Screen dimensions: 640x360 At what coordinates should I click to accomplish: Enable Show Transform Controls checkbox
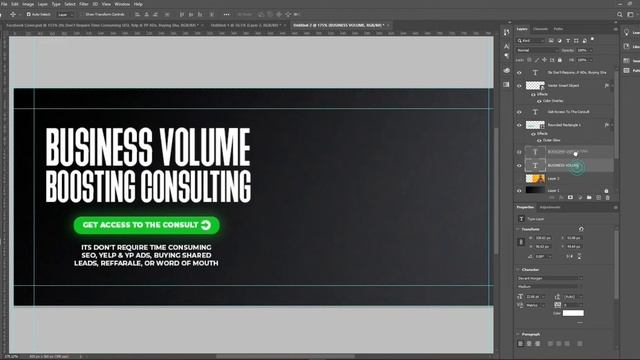tap(82, 14)
